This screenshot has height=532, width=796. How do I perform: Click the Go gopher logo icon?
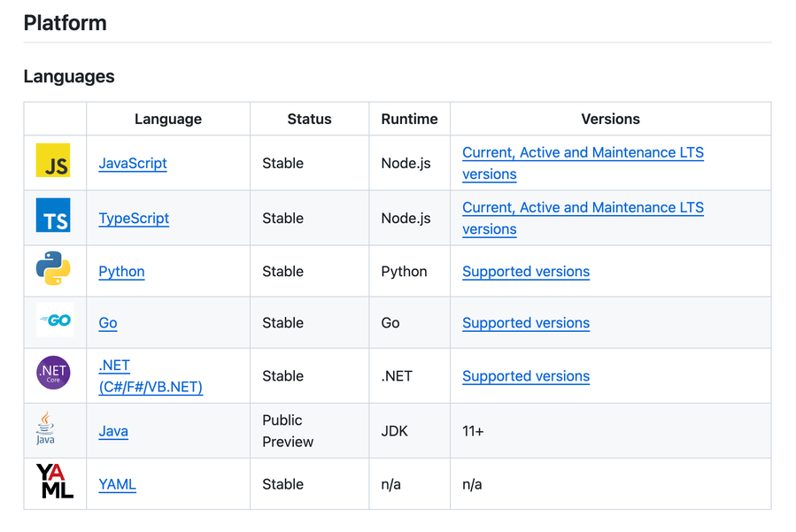[x=55, y=320]
